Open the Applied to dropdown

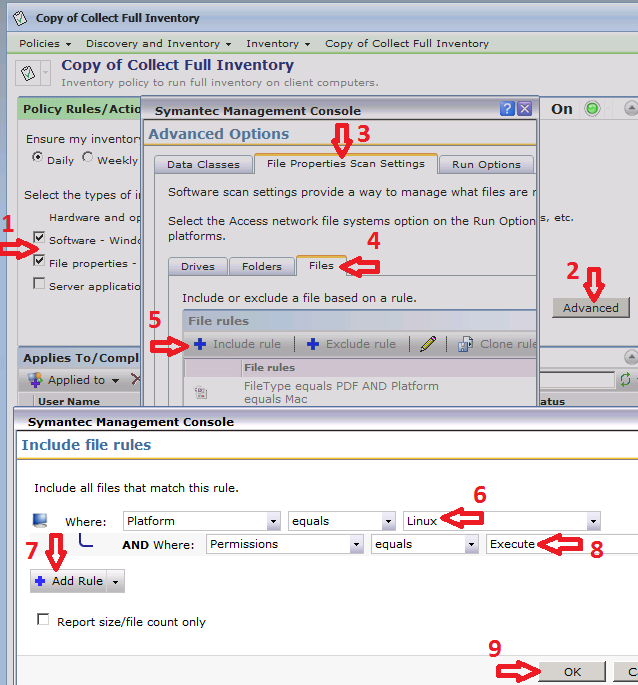[x=115, y=381]
